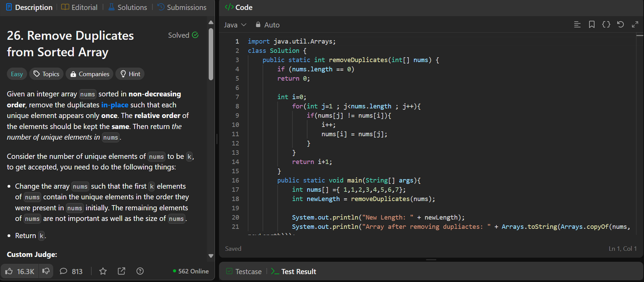Image resolution: width=644 pixels, height=282 pixels.
Task: Click the scroll-down arrow of description panel
Action: (x=212, y=256)
